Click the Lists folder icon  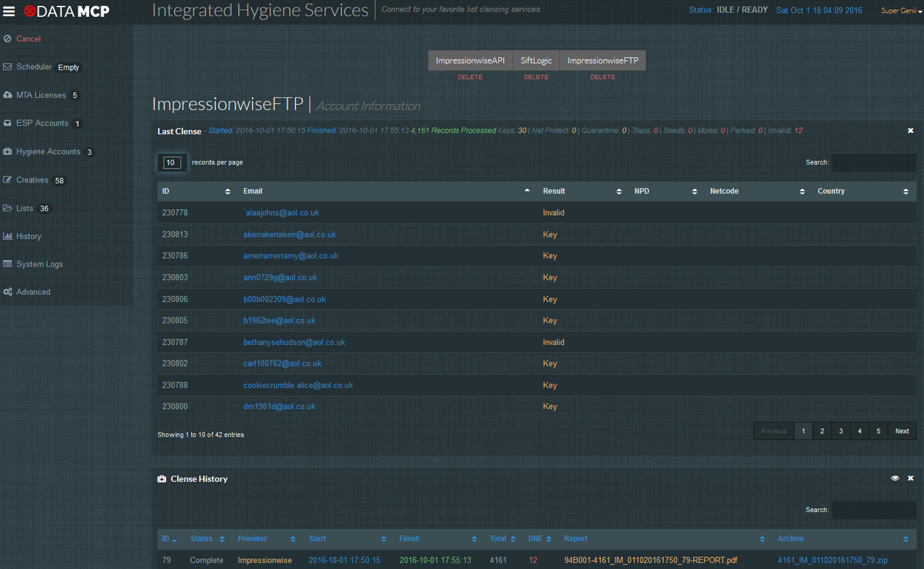pos(7,208)
